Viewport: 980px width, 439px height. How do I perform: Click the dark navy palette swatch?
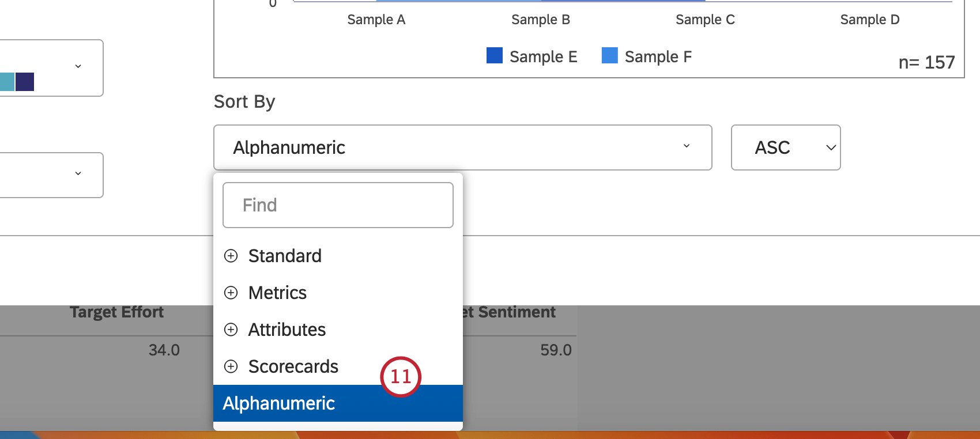point(25,82)
